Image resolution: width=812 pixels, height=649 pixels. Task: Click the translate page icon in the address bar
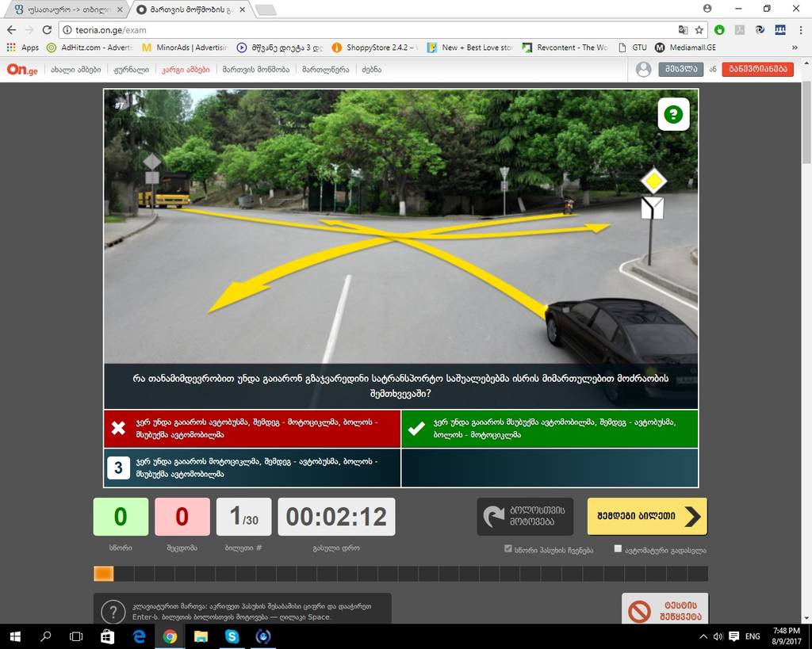point(683,30)
